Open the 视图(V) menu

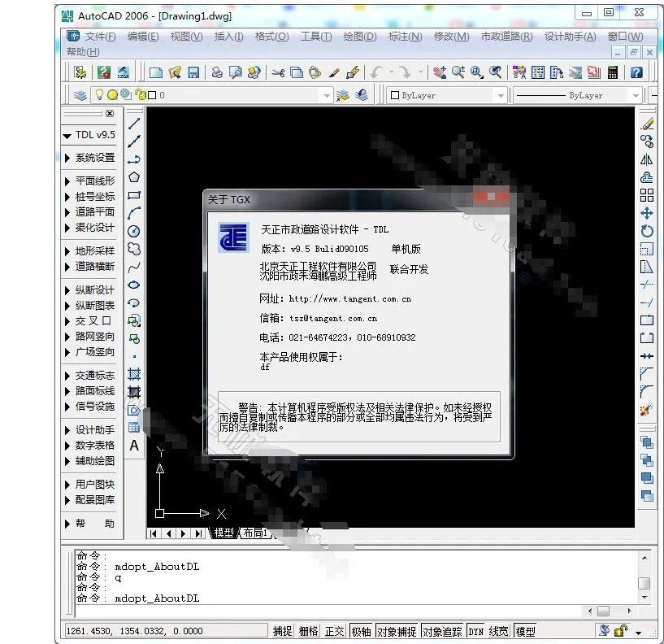click(x=186, y=37)
